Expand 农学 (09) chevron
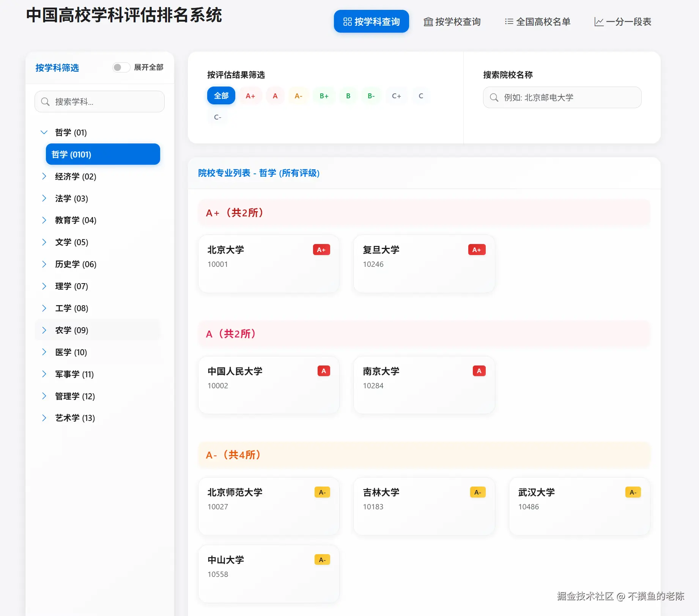The width and height of the screenshot is (699, 616). 44,330
